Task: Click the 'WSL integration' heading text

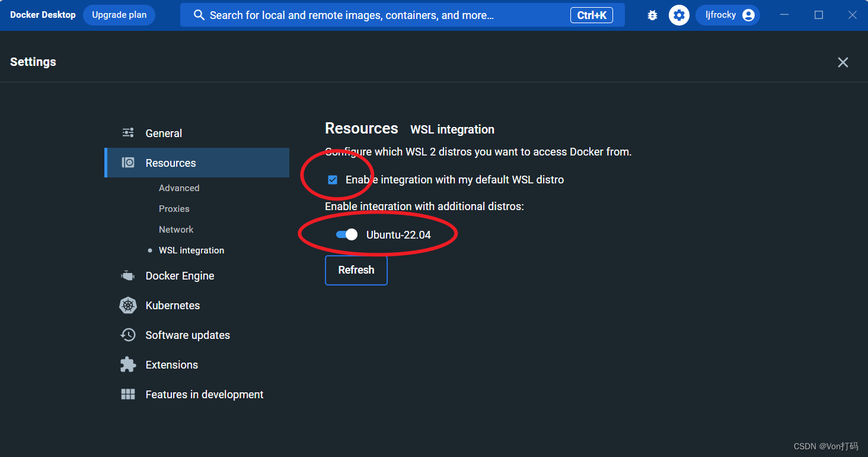Action: [452, 129]
